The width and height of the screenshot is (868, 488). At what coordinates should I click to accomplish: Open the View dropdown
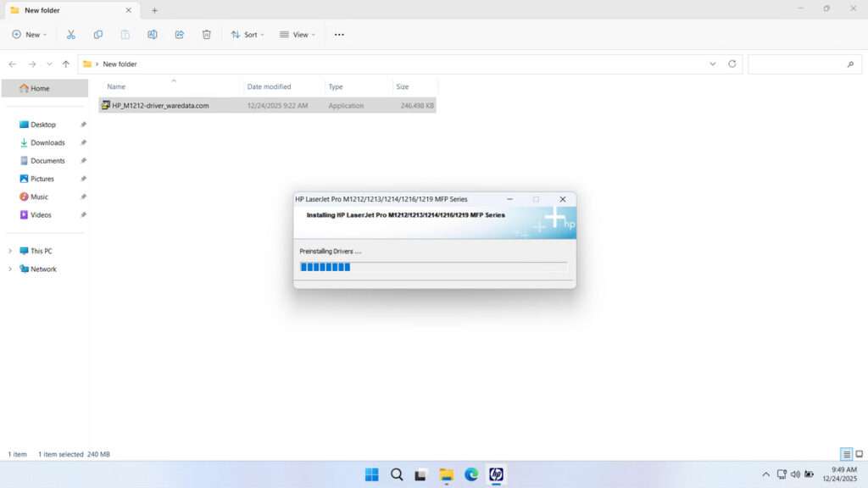[x=298, y=34]
